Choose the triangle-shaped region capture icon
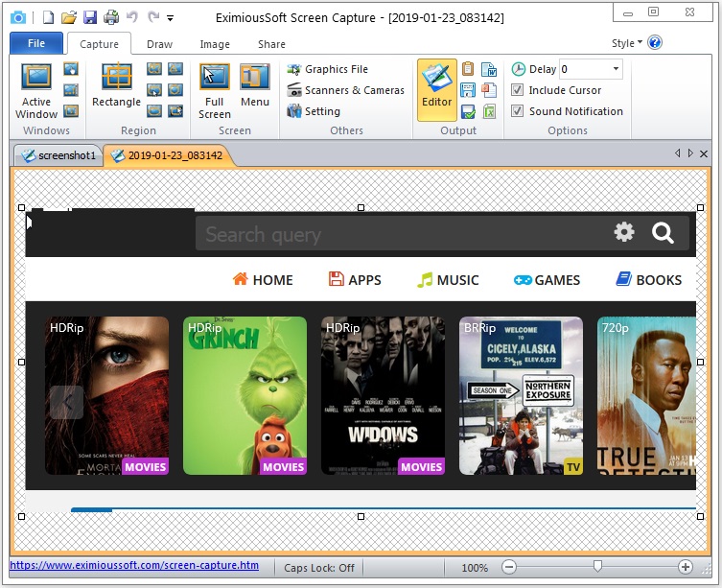 (x=175, y=69)
